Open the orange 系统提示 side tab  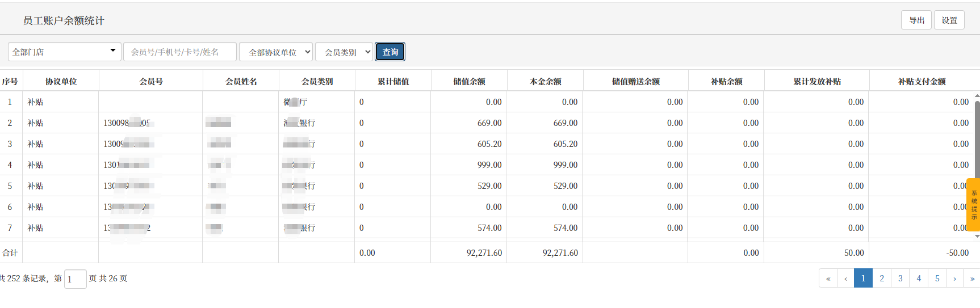(x=973, y=205)
